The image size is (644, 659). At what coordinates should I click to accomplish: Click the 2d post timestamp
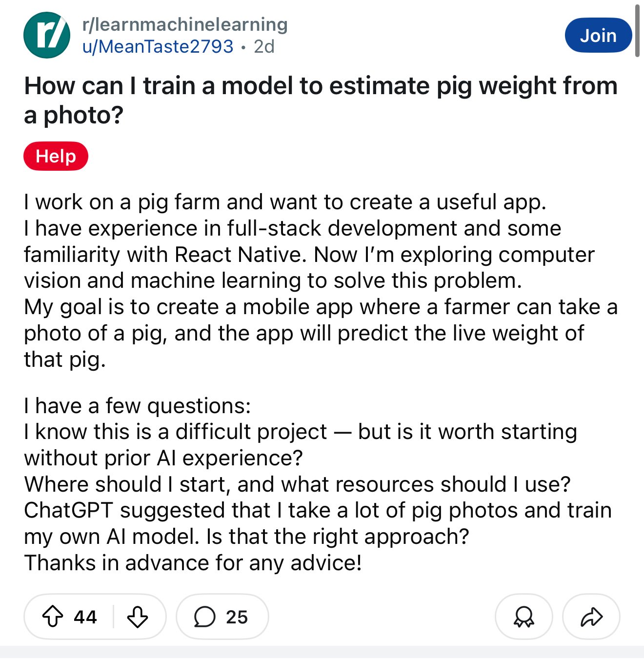[264, 46]
